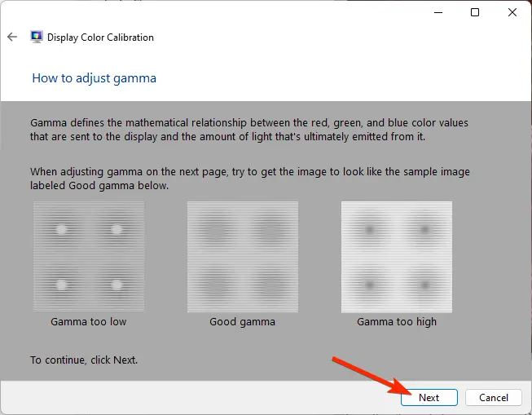Click the Next button
Viewport: 532px width, 415px height.
click(429, 397)
